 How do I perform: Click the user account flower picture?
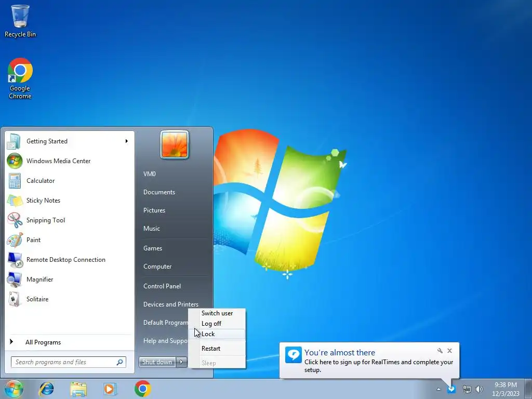coord(175,144)
